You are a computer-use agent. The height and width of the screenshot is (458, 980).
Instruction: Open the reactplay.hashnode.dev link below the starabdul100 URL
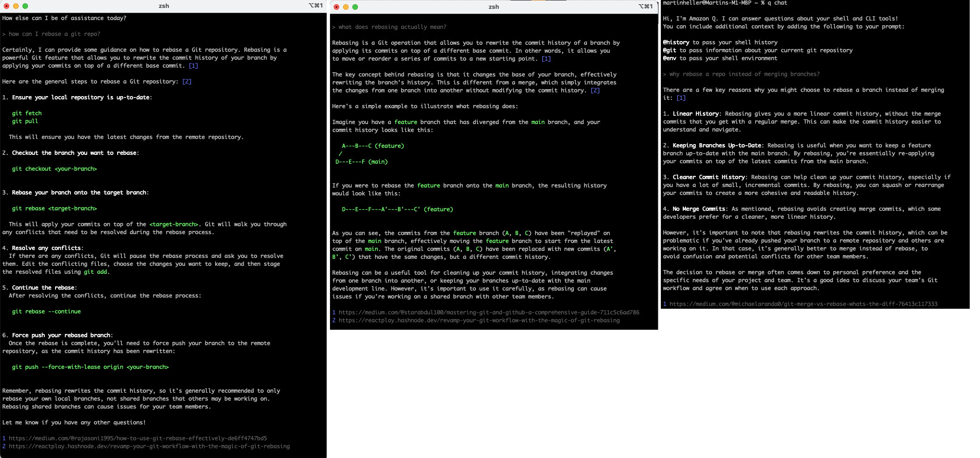479,320
